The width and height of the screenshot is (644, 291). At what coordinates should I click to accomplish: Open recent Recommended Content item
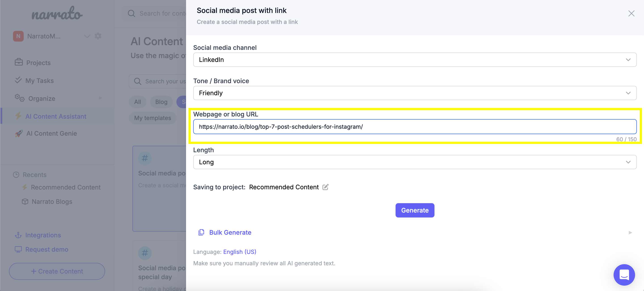pyautogui.click(x=66, y=187)
